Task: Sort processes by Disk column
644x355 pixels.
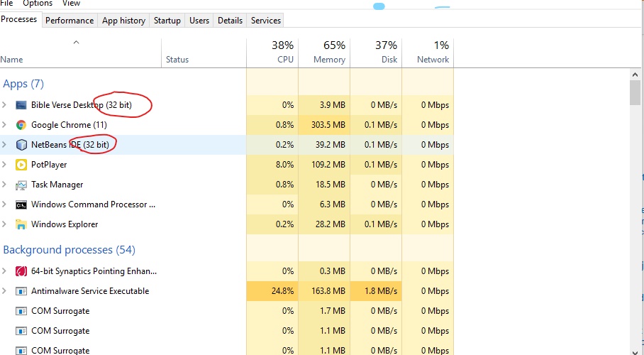Action: 376,53
